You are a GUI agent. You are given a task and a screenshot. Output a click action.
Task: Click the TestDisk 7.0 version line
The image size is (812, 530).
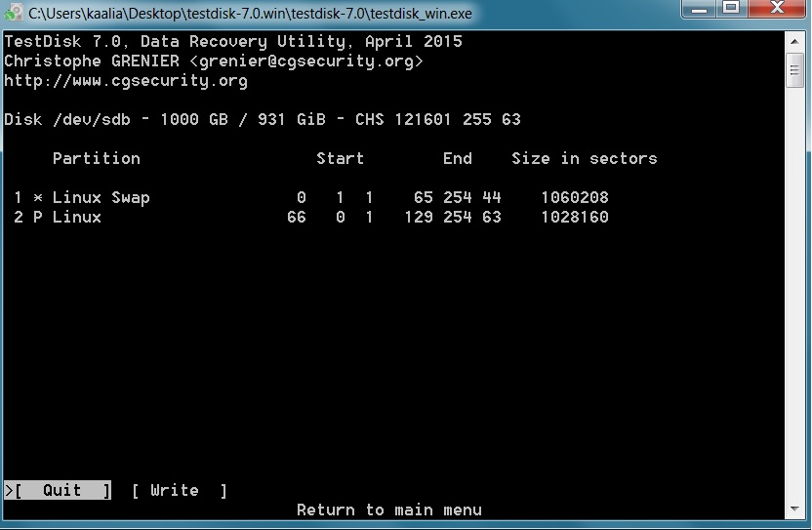pyautogui.click(x=233, y=41)
